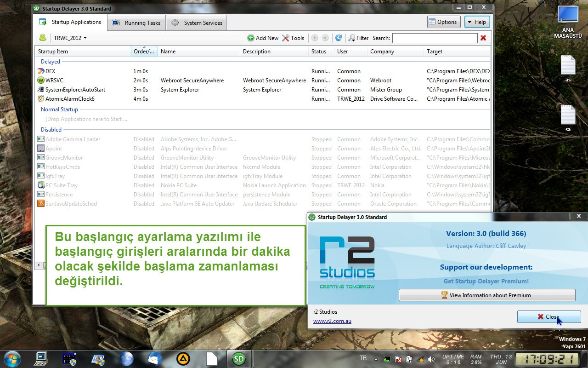Refresh the startup list
The height and width of the screenshot is (368, 588).
pyautogui.click(x=339, y=38)
